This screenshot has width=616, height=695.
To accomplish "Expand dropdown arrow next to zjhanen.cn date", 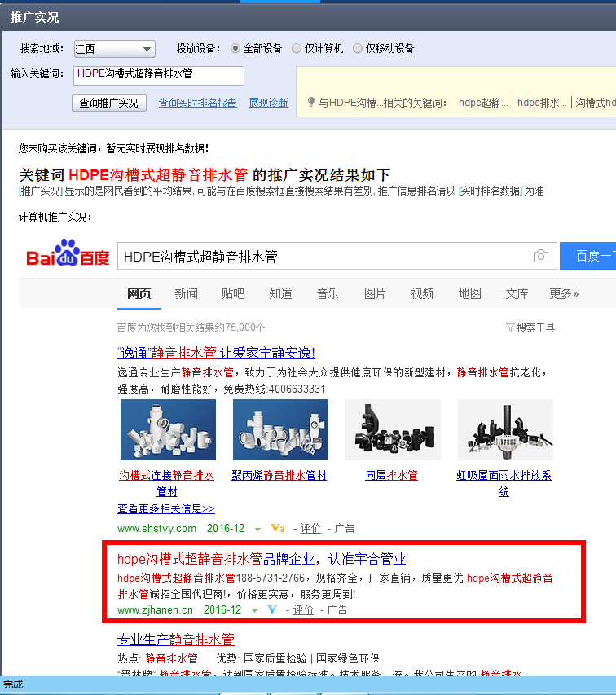I will pyautogui.click(x=254, y=611).
